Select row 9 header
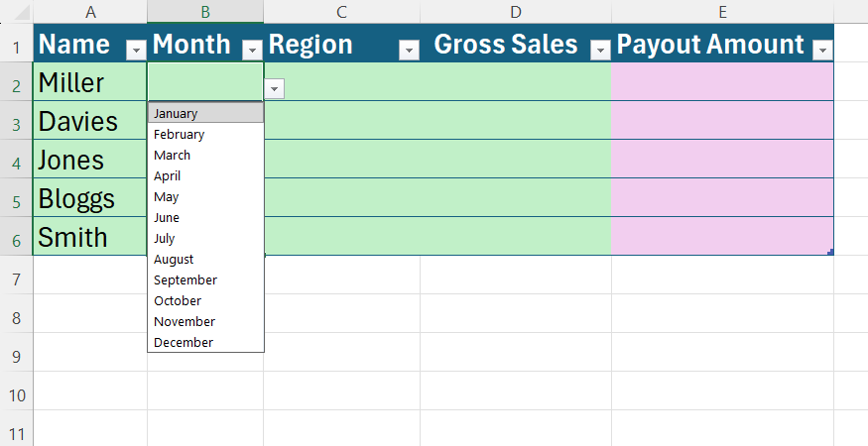Screen dimensions: 868x446 tap(17, 353)
